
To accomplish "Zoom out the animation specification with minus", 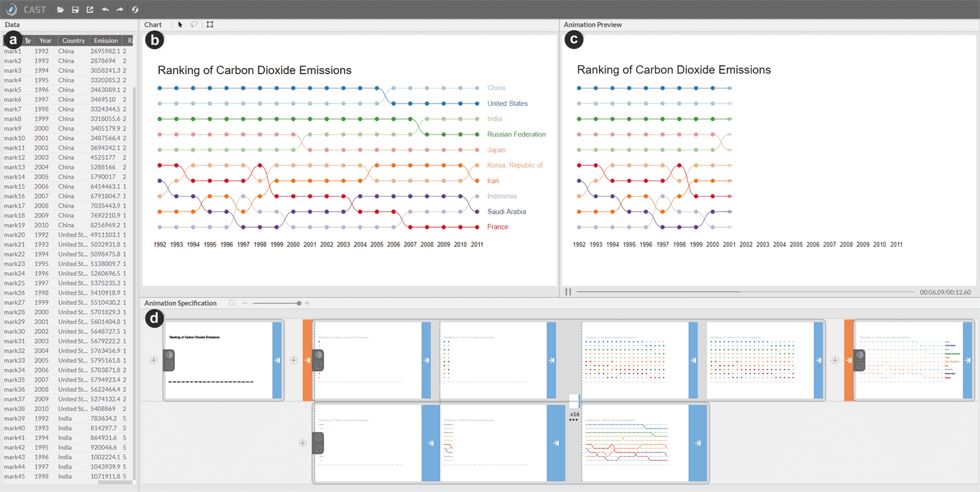I will point(245,303).
